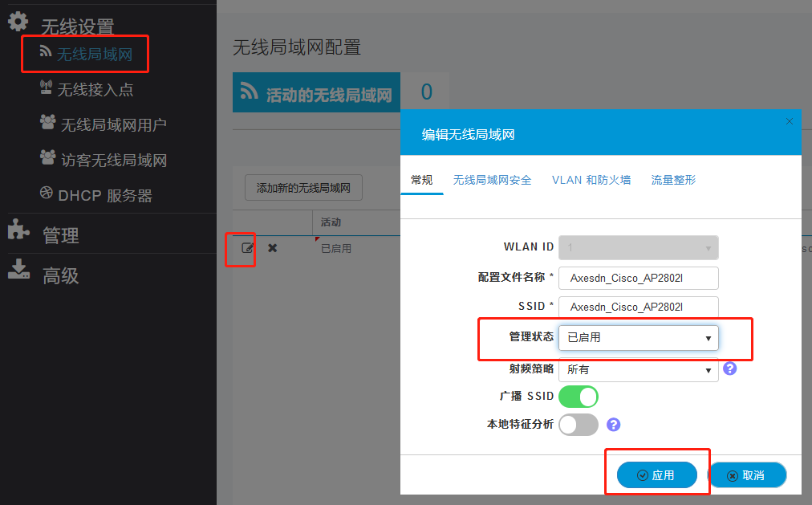Click help icon next to 本地特征分析
Viewport: 812px width, 505px height.
[x=614, y=425]
